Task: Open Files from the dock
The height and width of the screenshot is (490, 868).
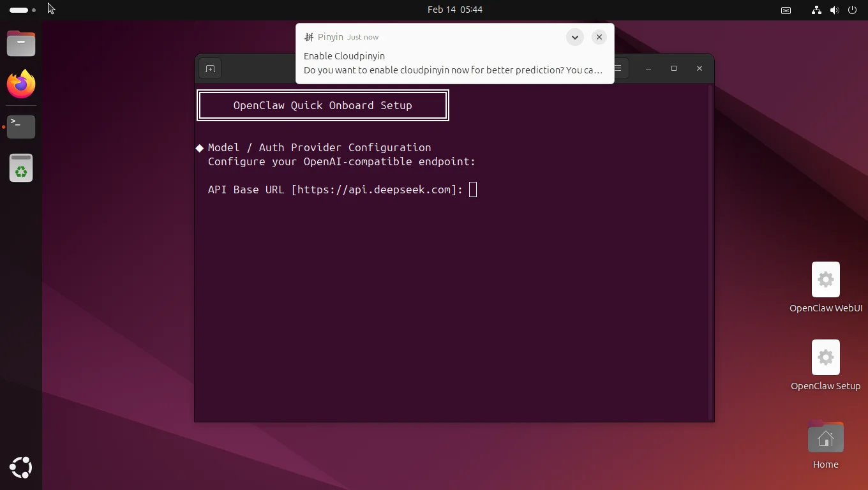Action: pyautogui.click(x=21, y=43)
